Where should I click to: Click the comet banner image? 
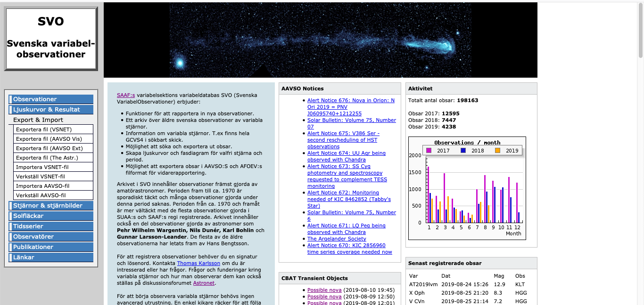tap(320, 40)
